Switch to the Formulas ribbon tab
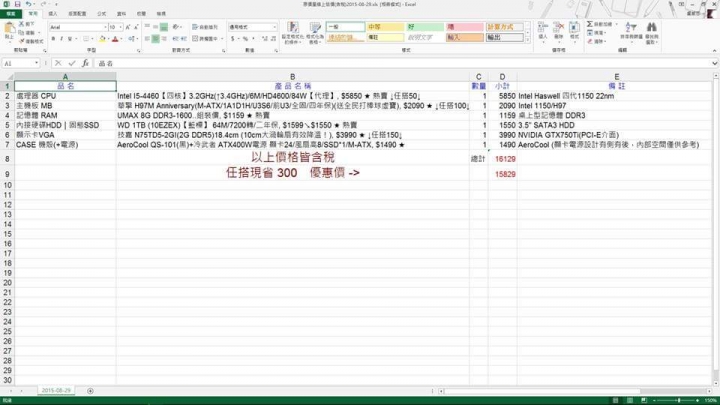 click(x=101, y=14)
